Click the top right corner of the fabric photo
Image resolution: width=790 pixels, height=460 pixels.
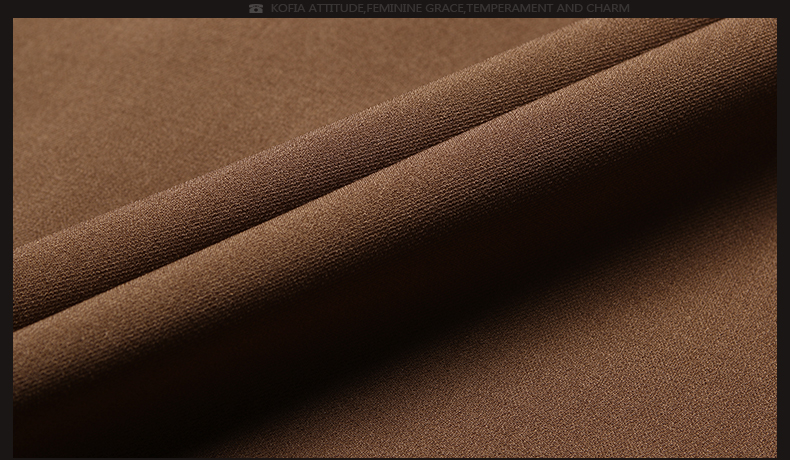tap(770, 24)
